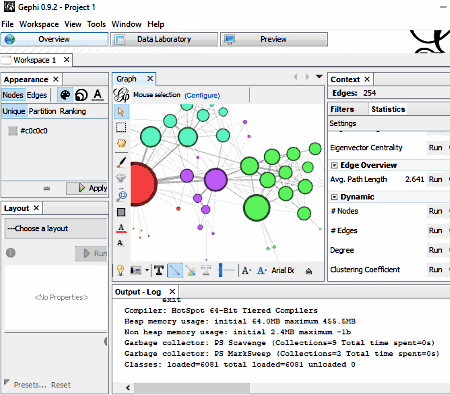Select the node size circles icon

pyautogui.click(x=81, y=95)
